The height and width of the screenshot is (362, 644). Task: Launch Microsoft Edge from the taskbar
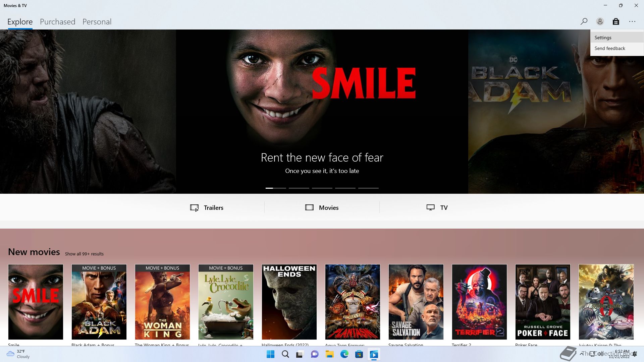pos(344,354)
